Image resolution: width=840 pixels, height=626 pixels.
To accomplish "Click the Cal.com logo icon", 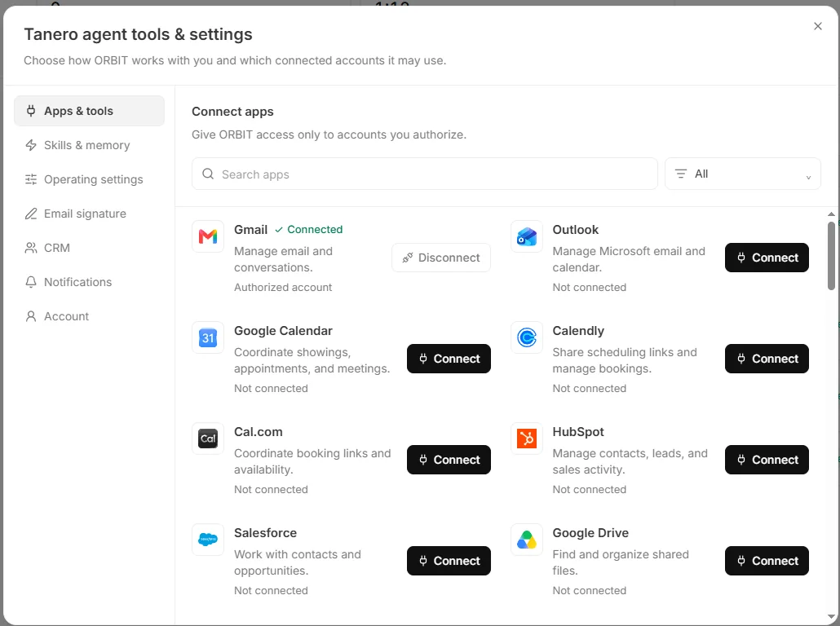I will click(208, 439).
